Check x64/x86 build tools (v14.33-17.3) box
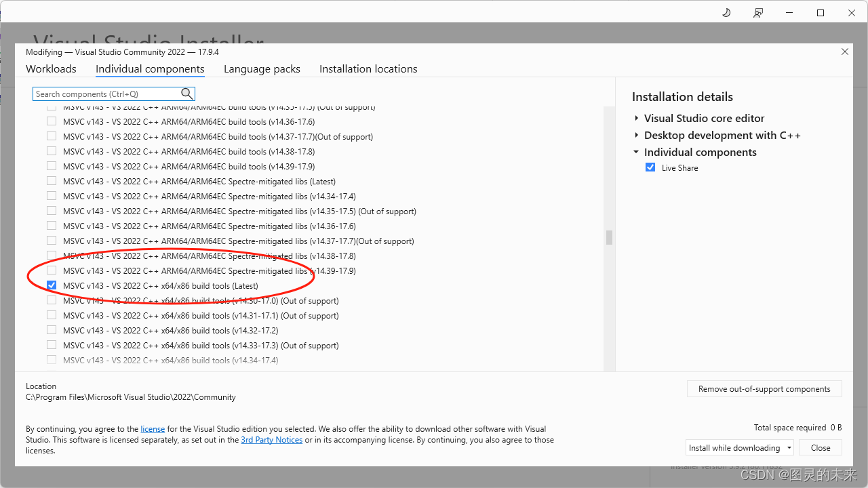The image size is (868, 488). click(x=52, y=345)
